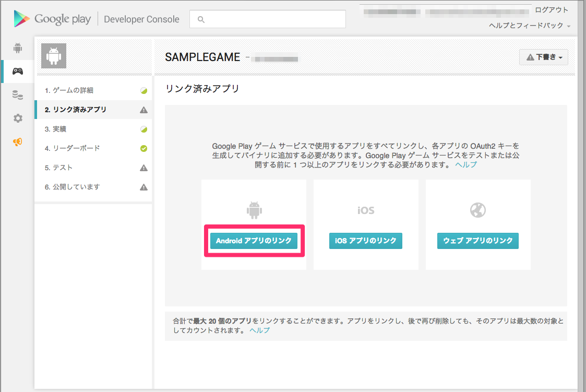586x392 pixels.
Task: Select the Android apps icon in sidebar
Action: coord(17,47)
